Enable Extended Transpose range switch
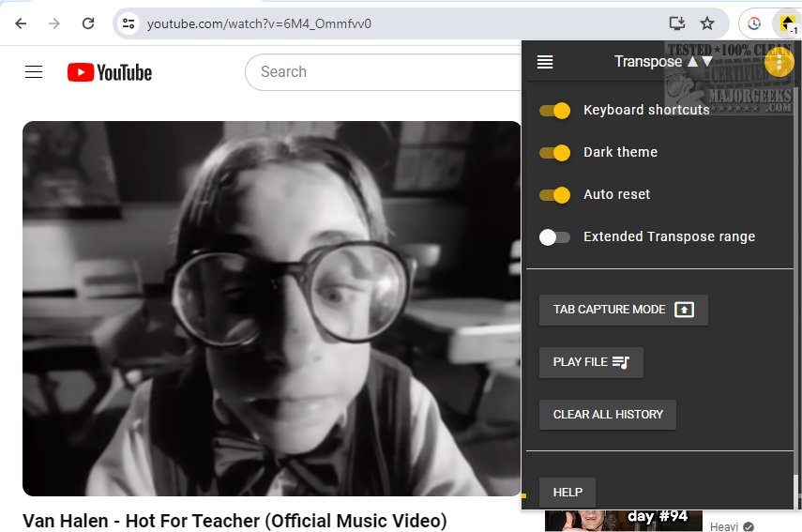802x532 pixels. 554,236
